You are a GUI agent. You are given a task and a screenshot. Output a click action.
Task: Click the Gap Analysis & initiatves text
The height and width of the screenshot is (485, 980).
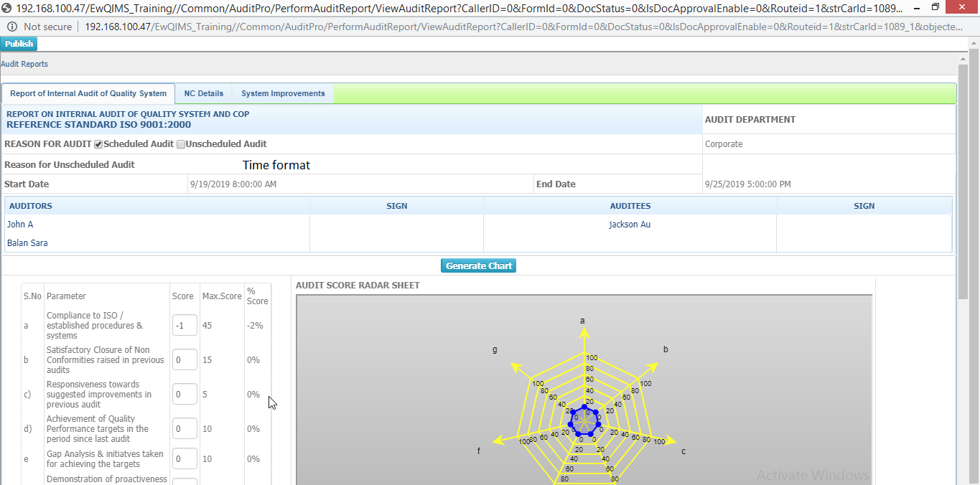105,459
